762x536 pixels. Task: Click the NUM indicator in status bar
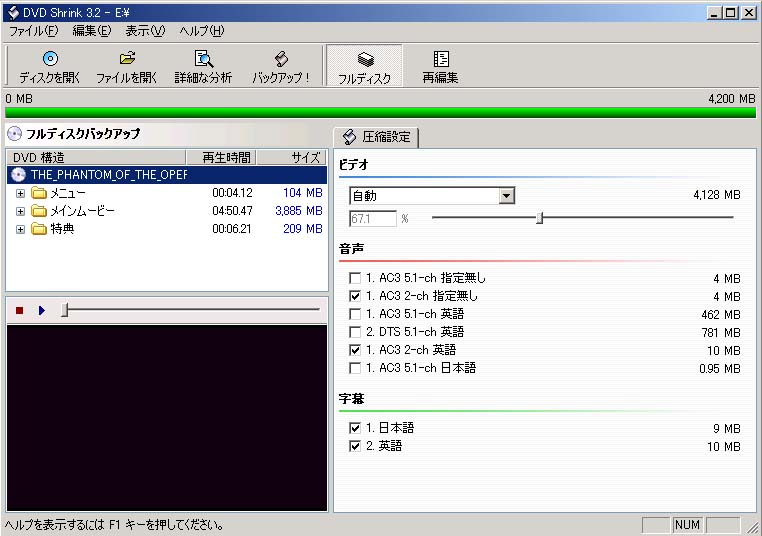pyautogui.click(x=687, y=525)
